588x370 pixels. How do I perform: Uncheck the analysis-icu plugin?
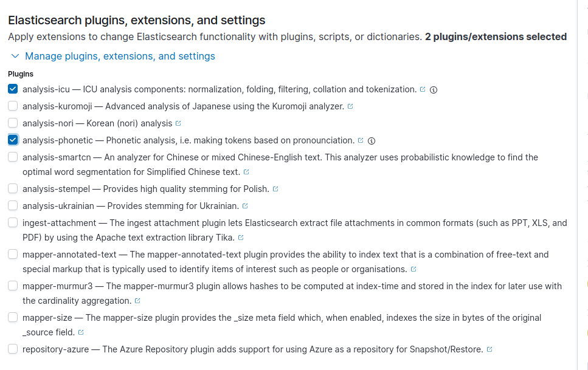tap(12, 89)
